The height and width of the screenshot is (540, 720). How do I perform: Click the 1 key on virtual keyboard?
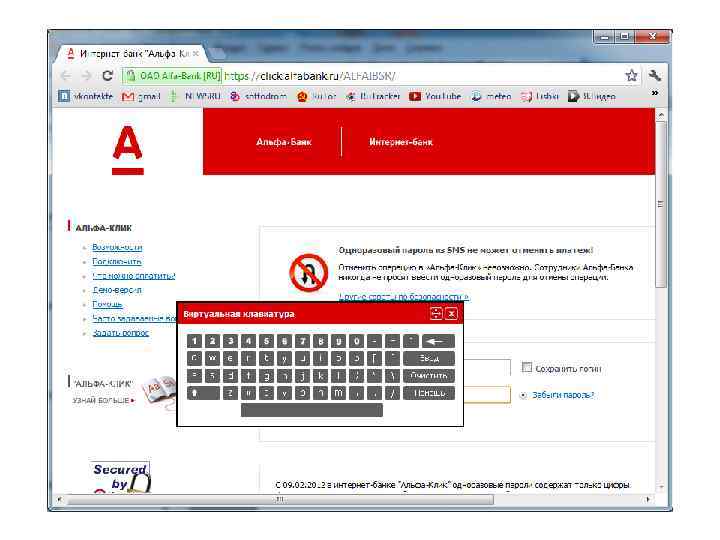click(x=194, y=341)
